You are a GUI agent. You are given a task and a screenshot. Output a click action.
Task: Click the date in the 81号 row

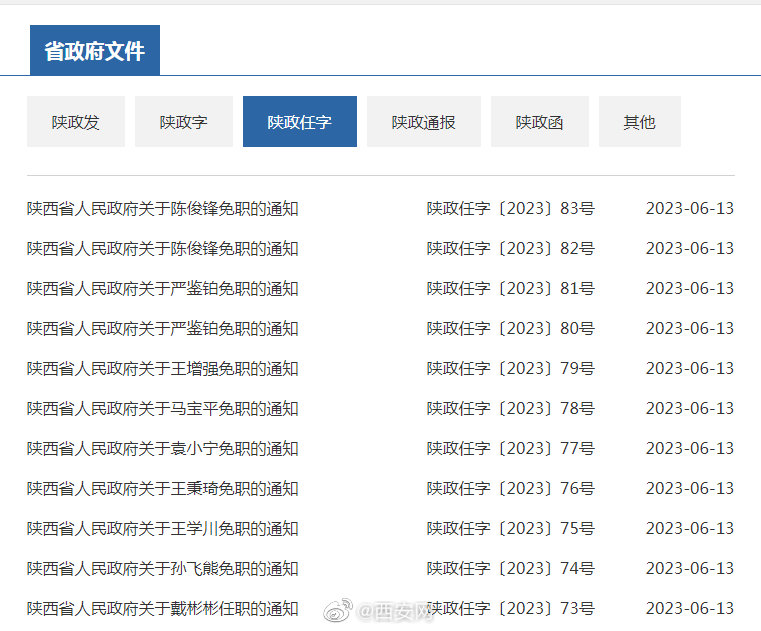point(690,289)
